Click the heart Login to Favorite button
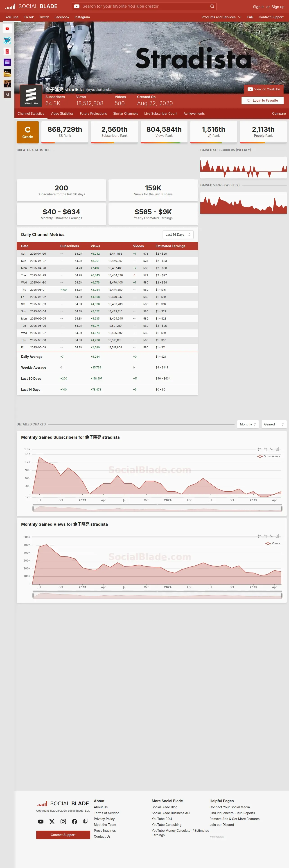The image size is (289, 868). pos(262,101)
